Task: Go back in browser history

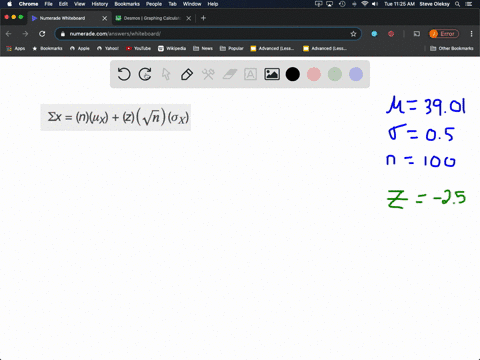Action: pos(9,34)
